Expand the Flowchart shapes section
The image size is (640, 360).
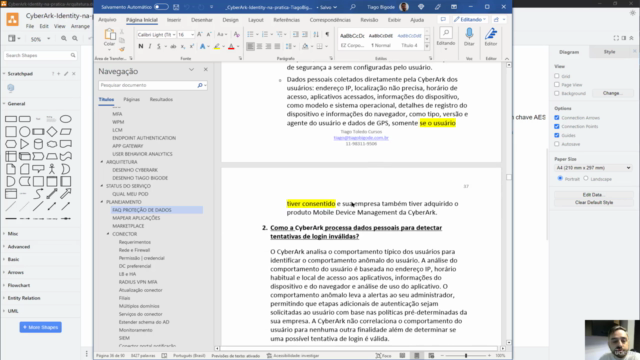18,285
